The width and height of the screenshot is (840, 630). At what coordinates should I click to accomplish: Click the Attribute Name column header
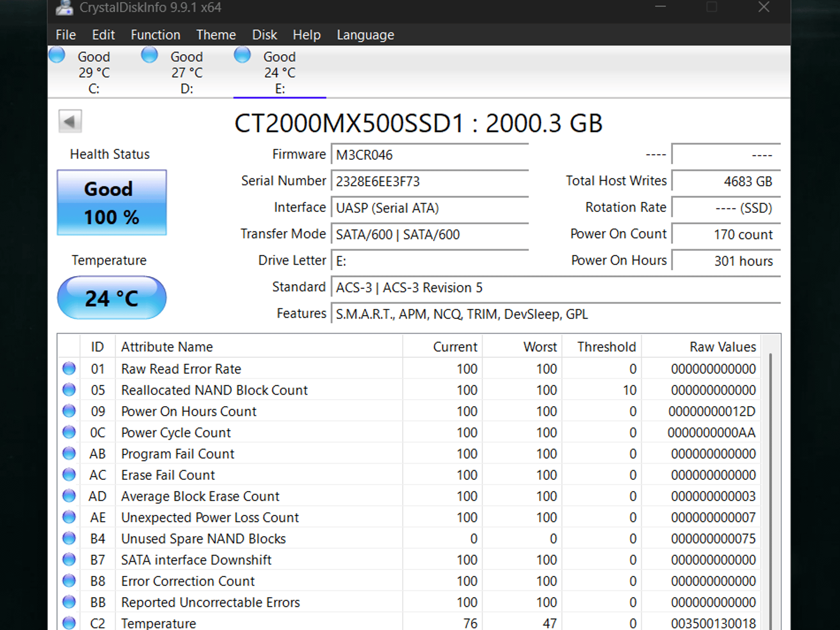(259, 347)
